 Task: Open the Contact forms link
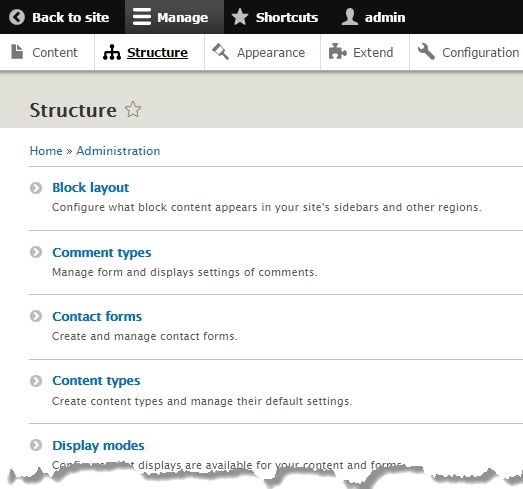[97, 317]
